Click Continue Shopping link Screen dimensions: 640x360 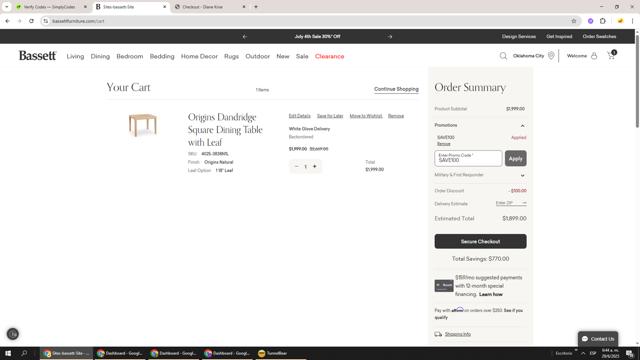point(396,89)
